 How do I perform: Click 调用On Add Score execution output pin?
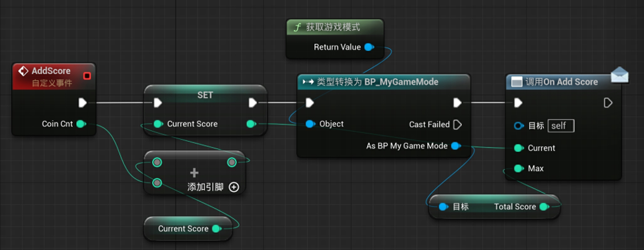pos(608,103)
